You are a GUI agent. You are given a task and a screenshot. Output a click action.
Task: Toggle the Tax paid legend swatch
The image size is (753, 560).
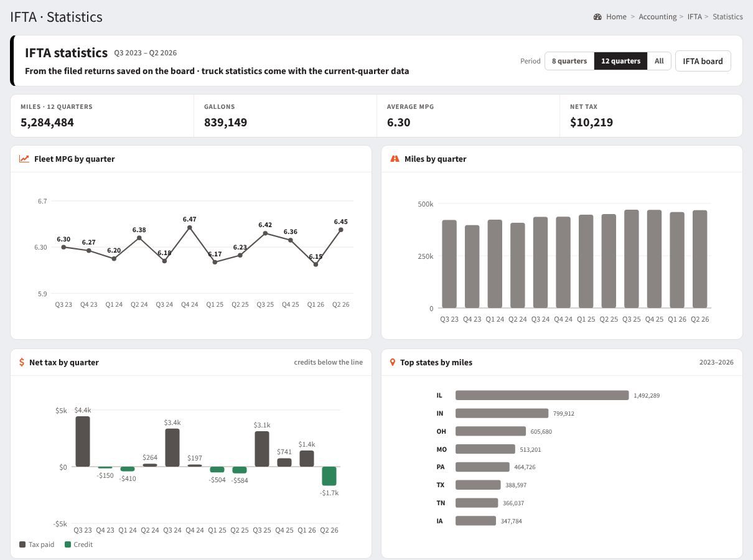[23, 544]
